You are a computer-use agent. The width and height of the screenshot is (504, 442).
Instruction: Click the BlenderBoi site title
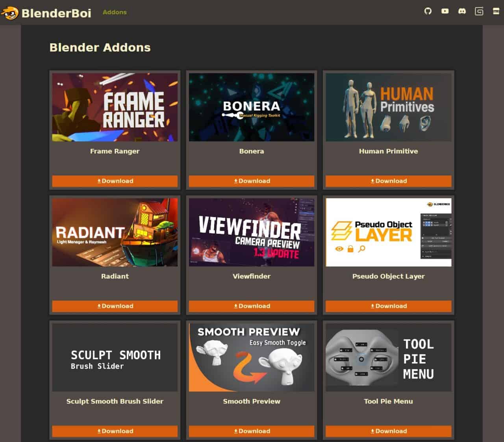point(56,13)
